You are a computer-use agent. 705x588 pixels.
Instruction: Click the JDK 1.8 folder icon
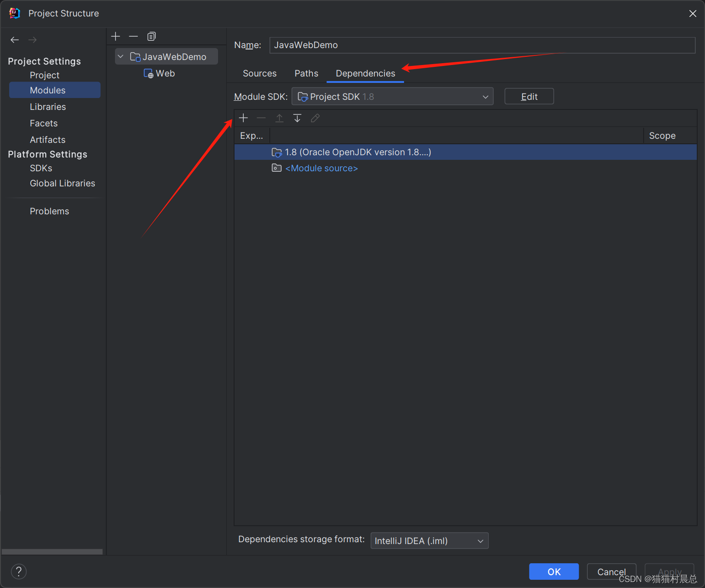277,152
